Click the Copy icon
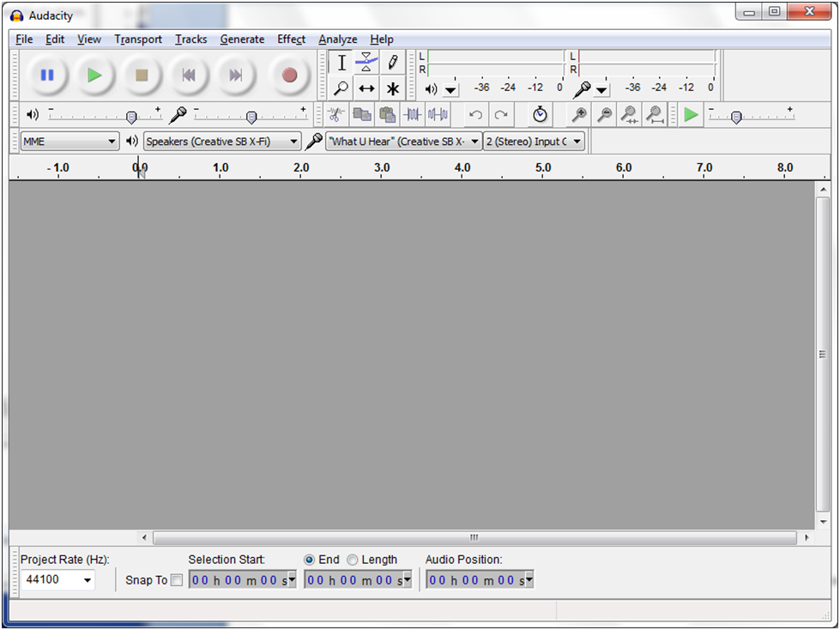This screenshot has height=630, width=840. tap(362, 115)
